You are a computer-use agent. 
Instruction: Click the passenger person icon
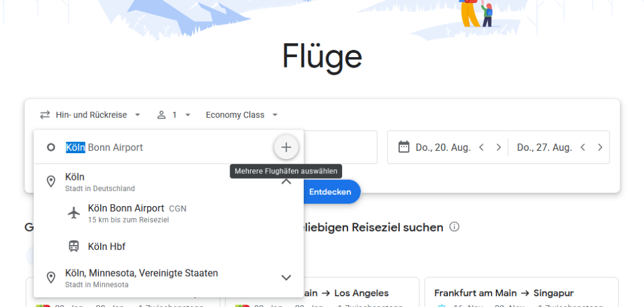pos(161,115)
